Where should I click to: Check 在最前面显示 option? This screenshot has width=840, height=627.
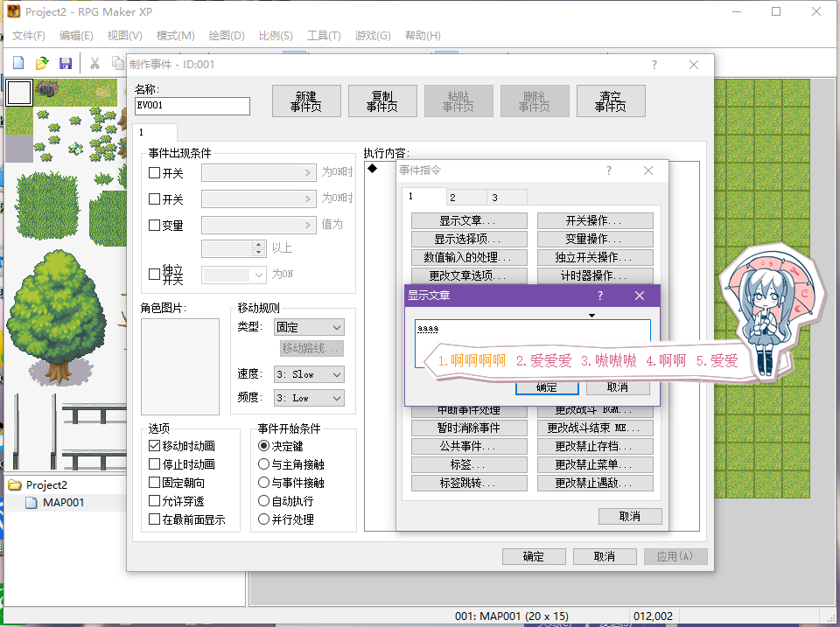coord(154,519)
